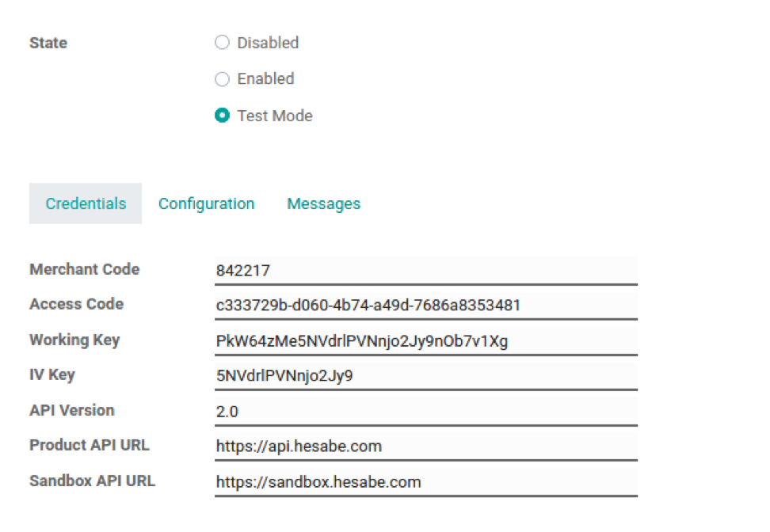Open the Credentials tab
The height and width of the screenshot is (532, 770).
tap(86, 203)
